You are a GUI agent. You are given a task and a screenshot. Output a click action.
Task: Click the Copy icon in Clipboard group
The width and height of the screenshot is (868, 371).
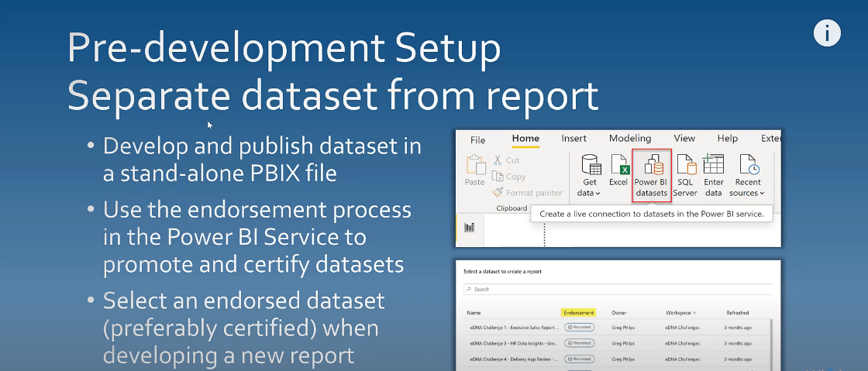point(498,177)
